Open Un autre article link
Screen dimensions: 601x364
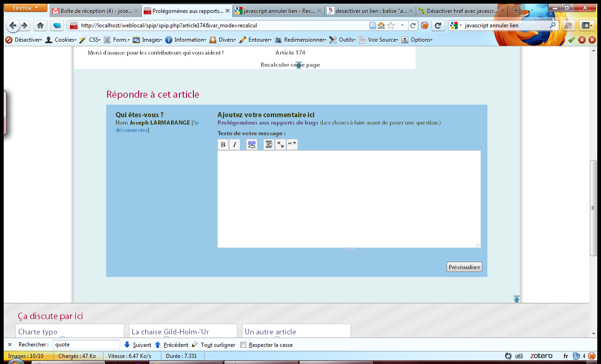[270, 332]
